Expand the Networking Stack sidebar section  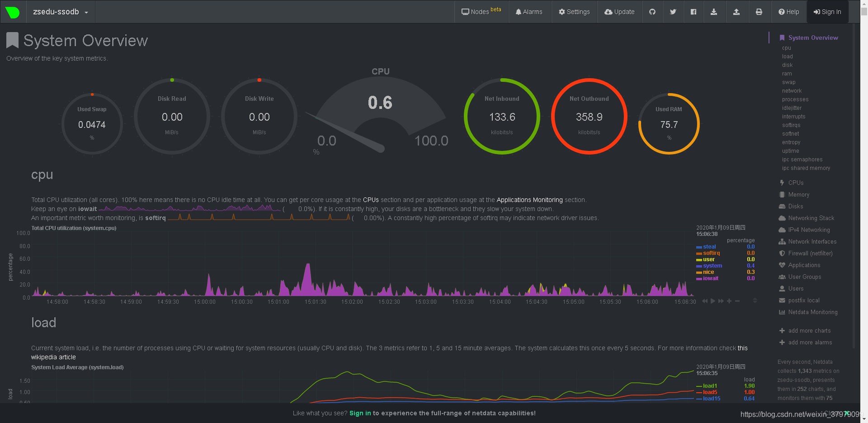pos(811,218)
